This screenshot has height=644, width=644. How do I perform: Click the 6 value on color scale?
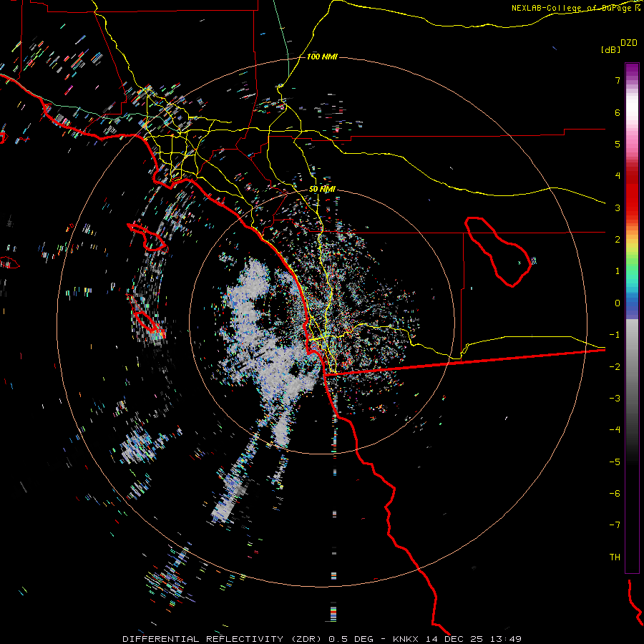pos(618,112)
